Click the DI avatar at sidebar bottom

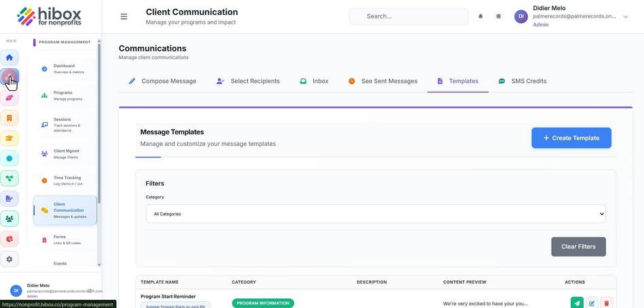pyautogui.click(x=16, y=290)
